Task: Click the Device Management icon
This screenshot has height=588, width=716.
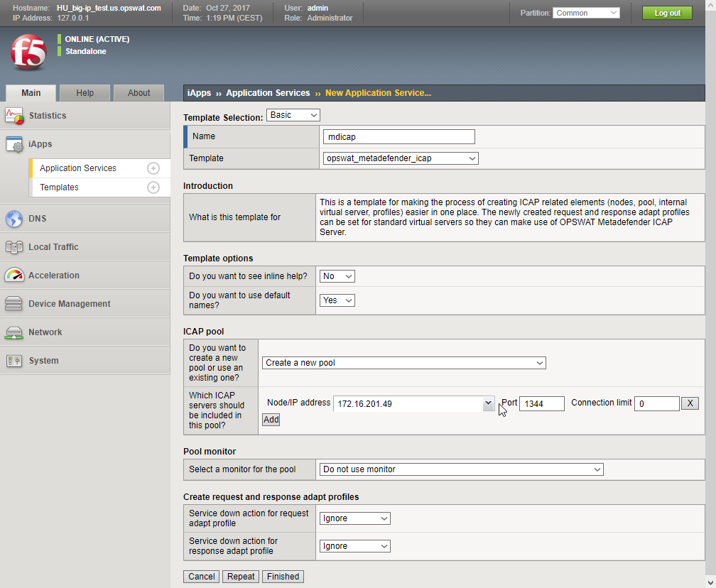Action: tap(13, 304)
